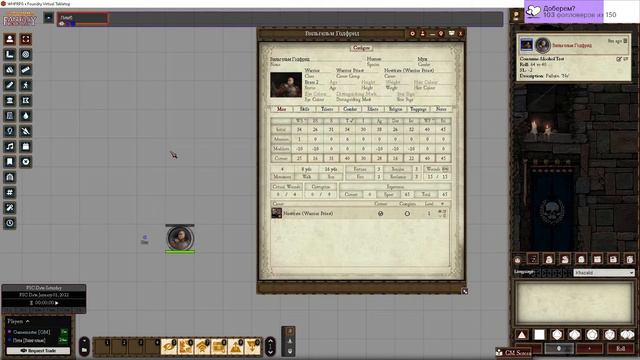
Task: Trigger macro in hotbar slot 7
Action: pos(202,347)
